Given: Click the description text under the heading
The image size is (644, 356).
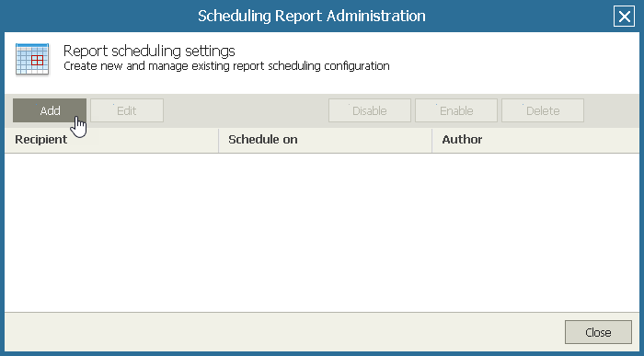Looking at the screenshot, I should pos(226,66).
